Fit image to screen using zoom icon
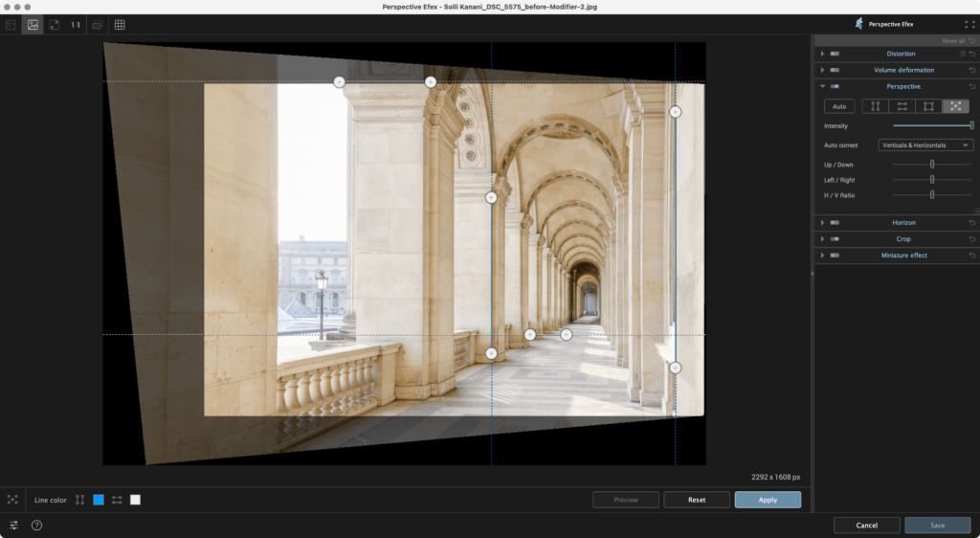 pos(55,25)
